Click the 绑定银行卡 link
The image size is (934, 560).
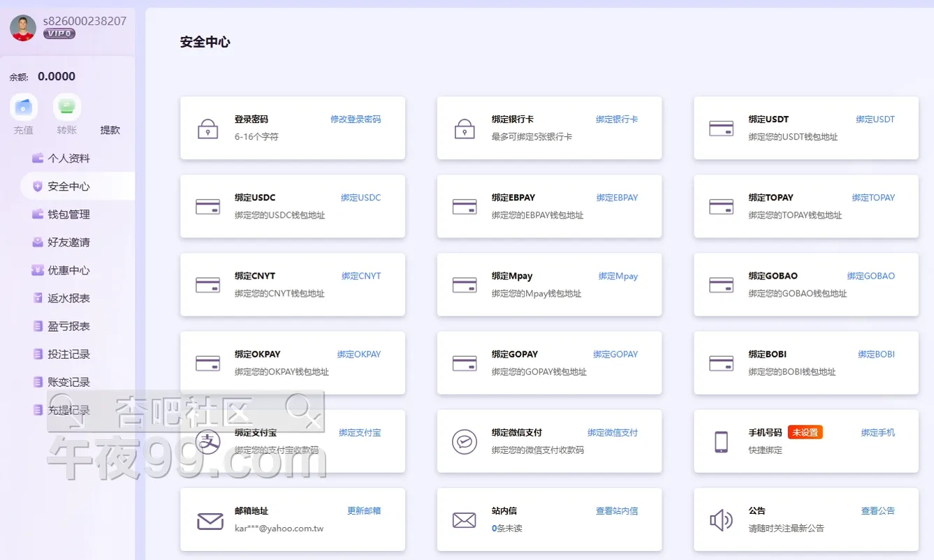(x=616, y=119)
